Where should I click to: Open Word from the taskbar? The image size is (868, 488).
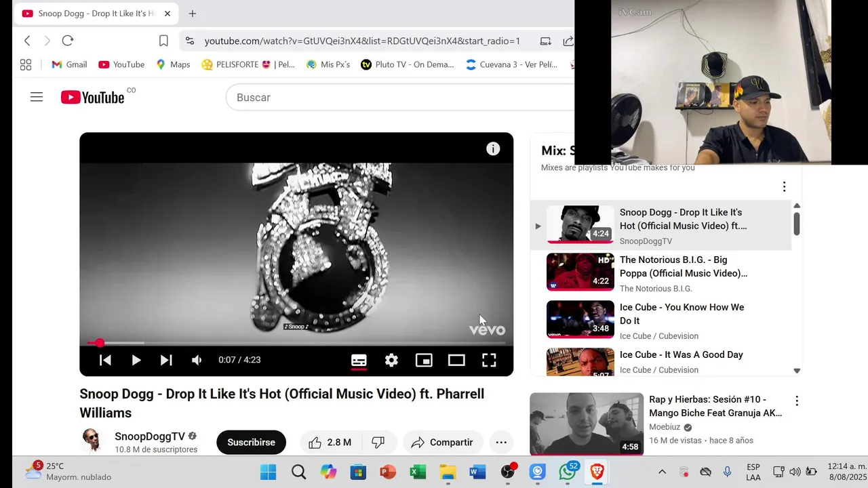click(x=477, y=472)
